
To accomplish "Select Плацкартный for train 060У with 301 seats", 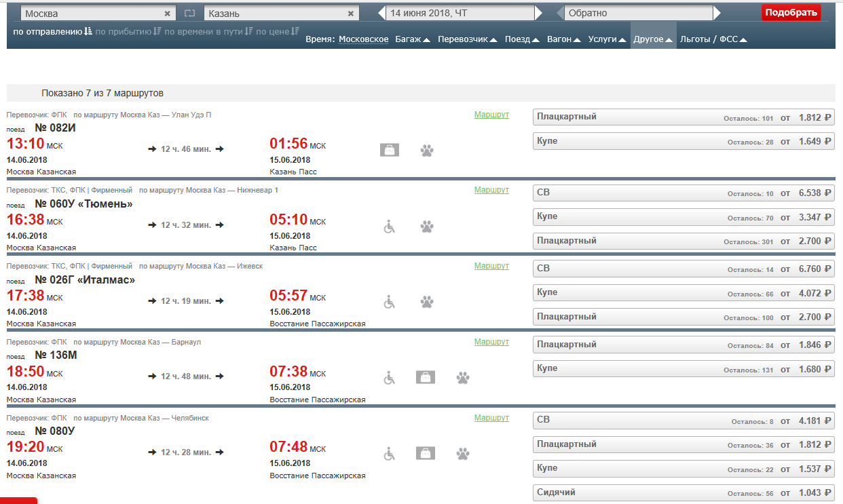I will [683, 241].
